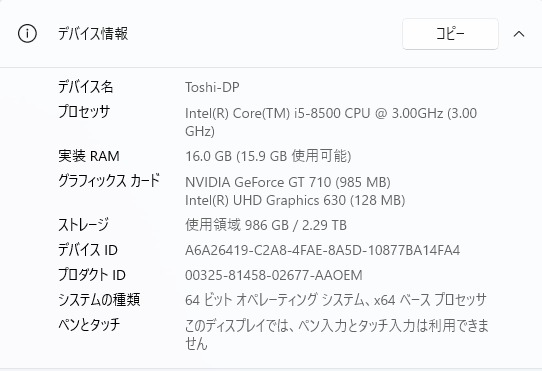Click the Intel UHD Graphics 630 entry
The height and width of the screenshot is (371, 542).
click(295, 200)
